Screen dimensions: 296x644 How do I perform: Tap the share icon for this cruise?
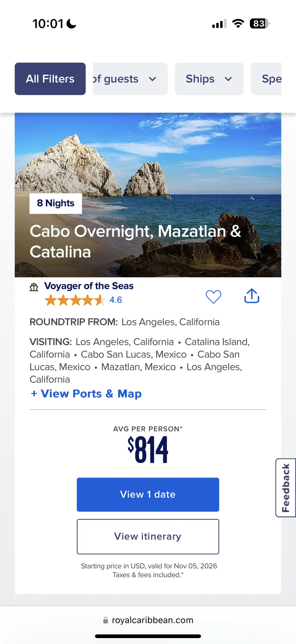pos(252,296)
